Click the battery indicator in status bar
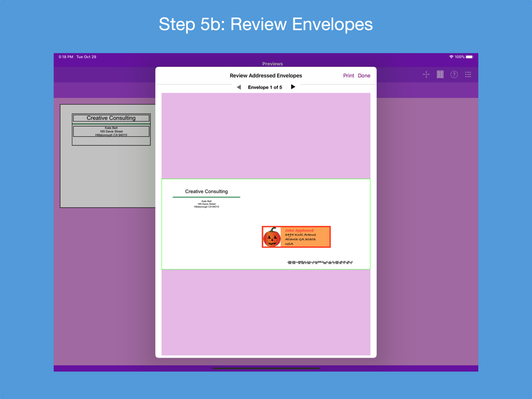532x399 pixels. (x=469, y=57)
